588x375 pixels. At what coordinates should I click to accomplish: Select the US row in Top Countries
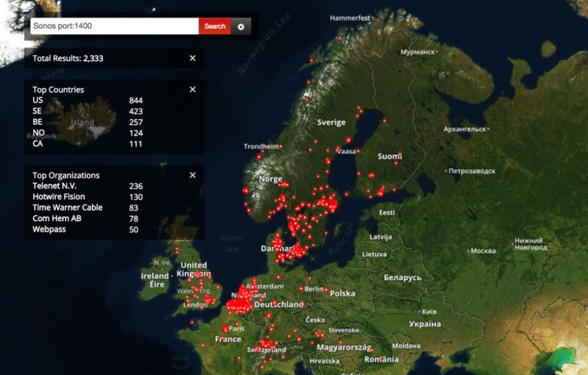[88, 100]
